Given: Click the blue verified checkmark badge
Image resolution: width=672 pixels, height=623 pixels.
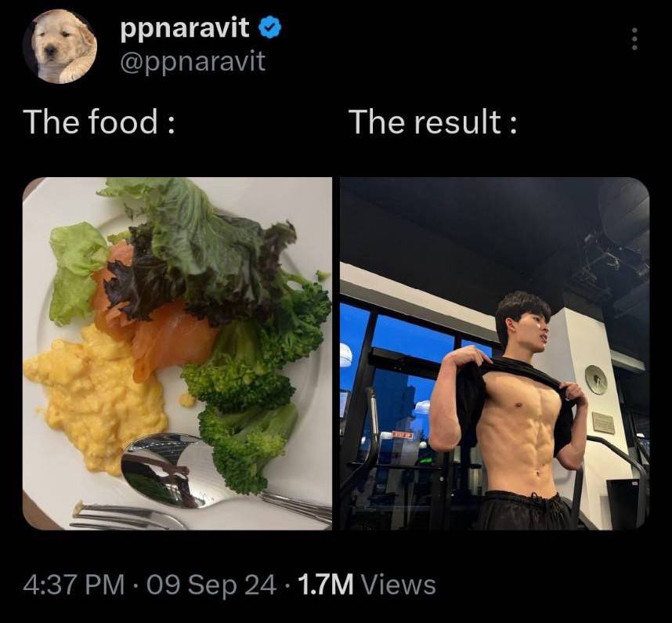Looking at the screenshot, I should click(269, 28).
